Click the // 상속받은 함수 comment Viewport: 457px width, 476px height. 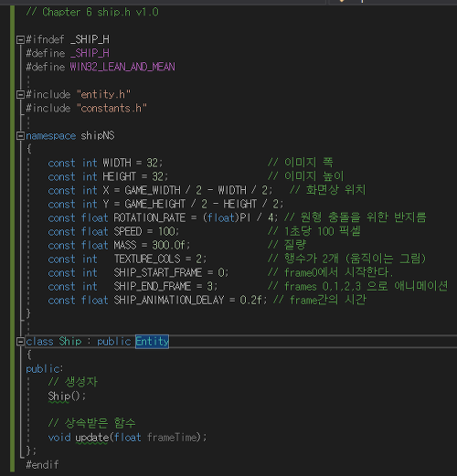[91, 423]
